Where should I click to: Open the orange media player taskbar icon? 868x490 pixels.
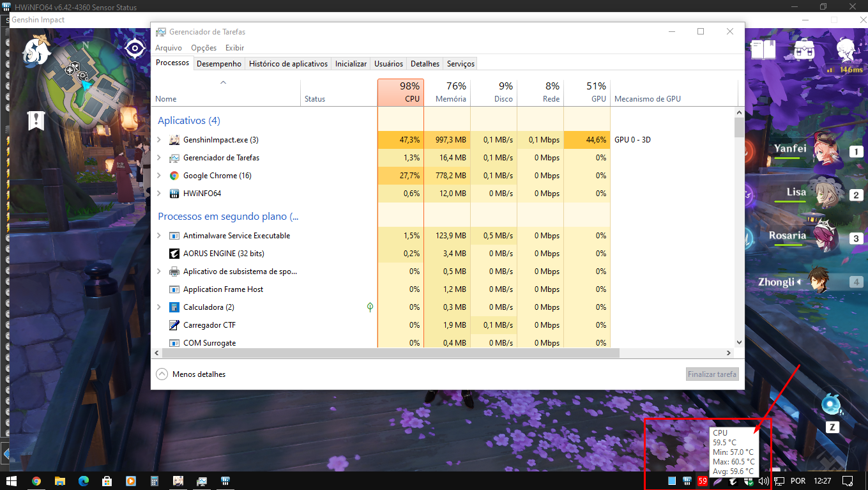131,480
